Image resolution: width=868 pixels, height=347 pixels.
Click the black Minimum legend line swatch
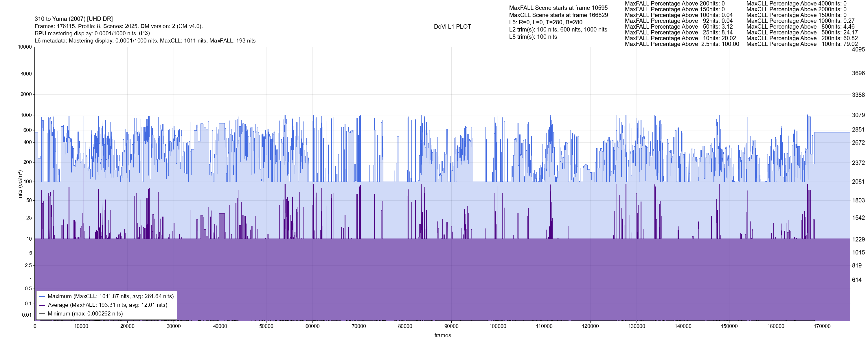pyautogui.click(x=42, y=314)
